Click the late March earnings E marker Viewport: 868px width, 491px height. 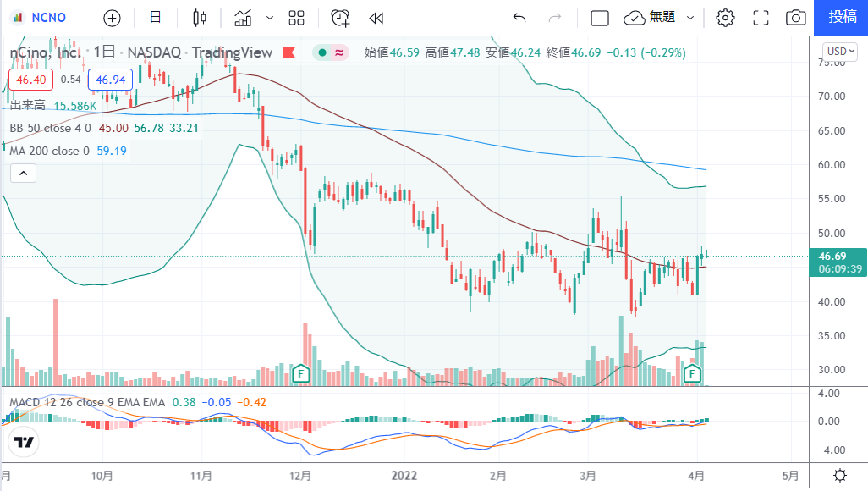(x=692, y=374)
